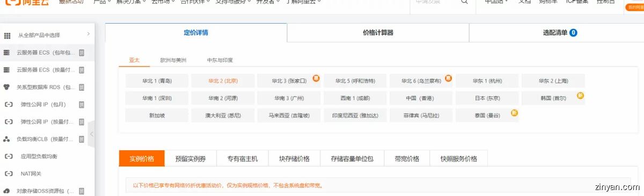Click the 新 badge on 韩国 (首尔)
The width and height of the screenshot is (644, 196).
(x=580, y=96)
